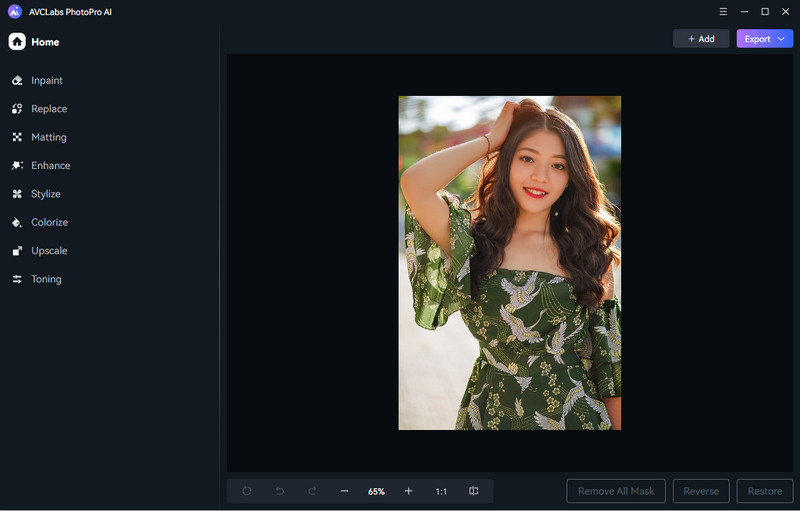Open the Replace tool
The height and width of the screenshot is (511, 800).
[x=39, y=109]
